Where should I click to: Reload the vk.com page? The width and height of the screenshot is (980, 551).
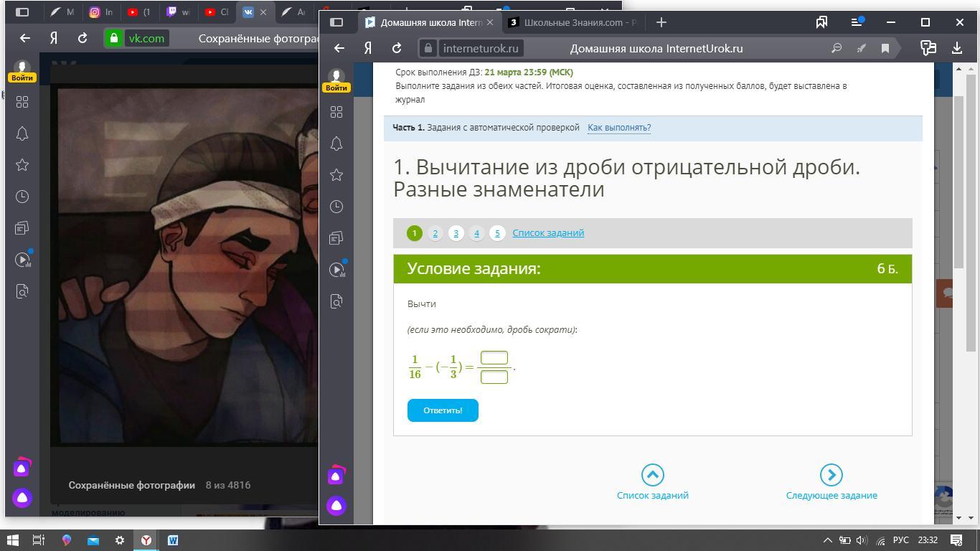click(x=83, y=38)
